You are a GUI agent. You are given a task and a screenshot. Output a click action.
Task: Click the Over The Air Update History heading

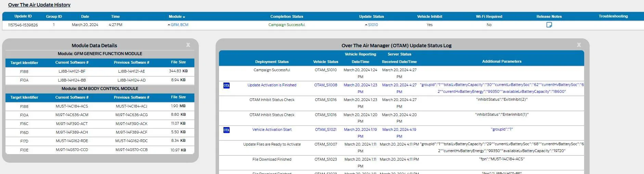[39, 5]
